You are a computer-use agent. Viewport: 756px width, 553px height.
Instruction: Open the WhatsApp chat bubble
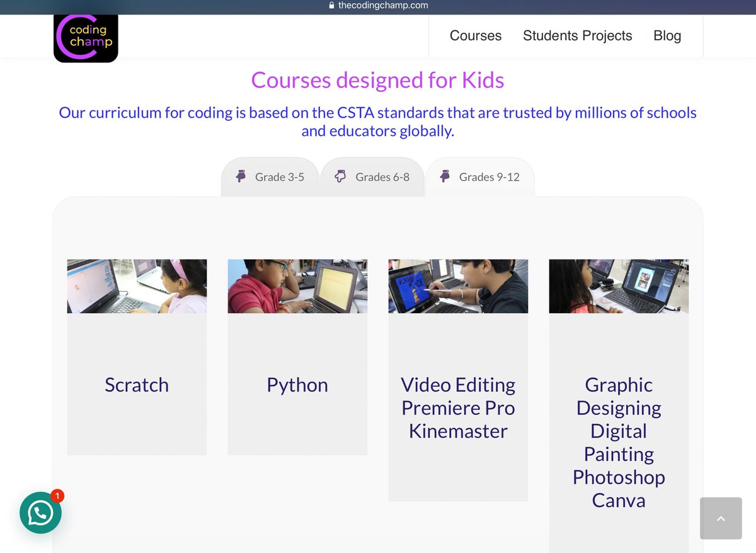pyautogui.click(x=41, y=513)
